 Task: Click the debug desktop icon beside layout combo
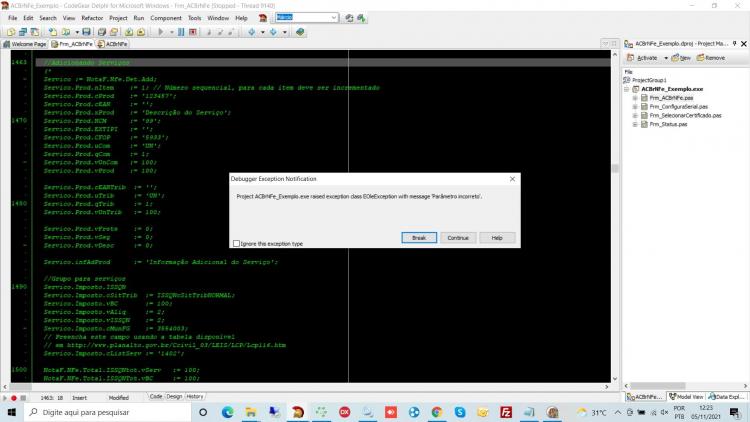[x=362, y=18]
